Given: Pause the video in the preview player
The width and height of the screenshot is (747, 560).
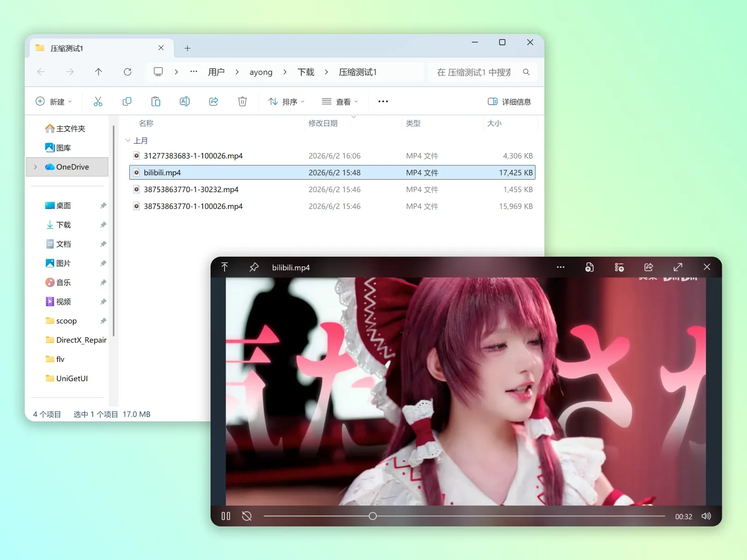Looking at the screenshot, I should [226, 516].
